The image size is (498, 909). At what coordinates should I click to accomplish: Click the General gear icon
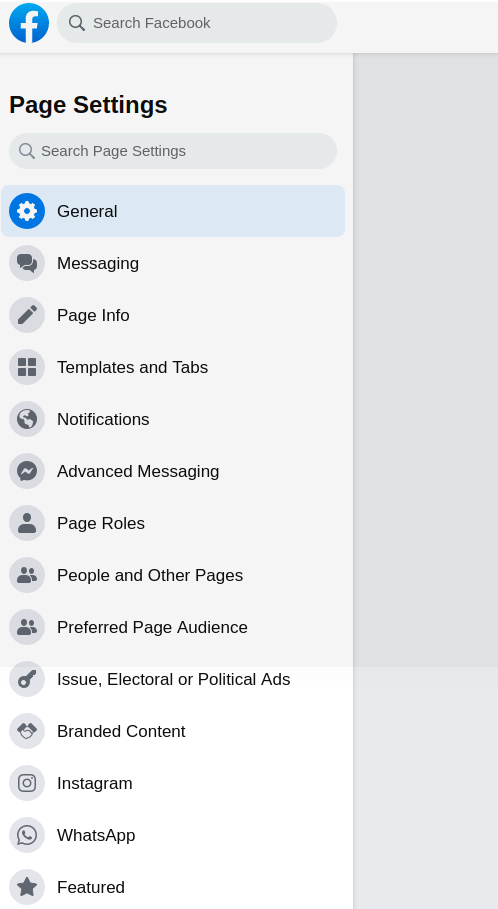click(x=27, y=211)
